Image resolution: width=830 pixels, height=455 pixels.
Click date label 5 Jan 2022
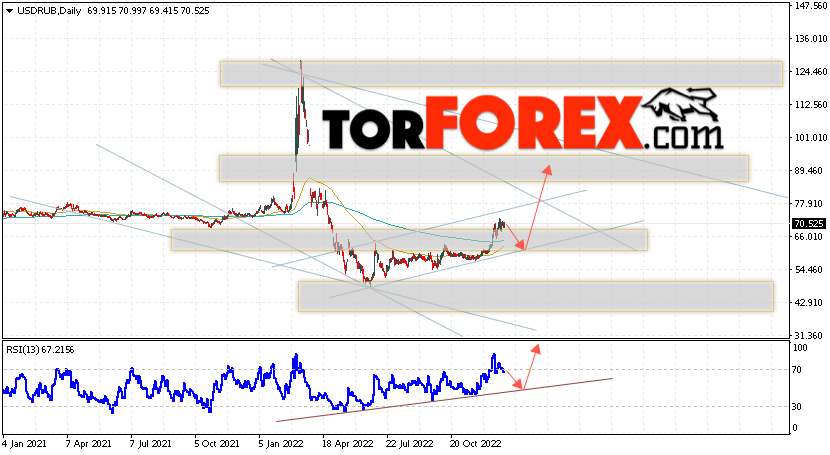[281, 443]
